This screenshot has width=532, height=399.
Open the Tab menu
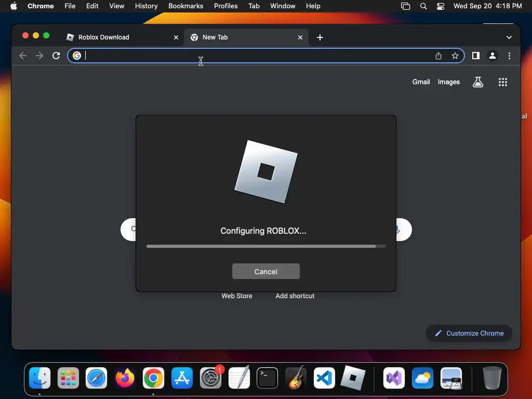(254, 6)
